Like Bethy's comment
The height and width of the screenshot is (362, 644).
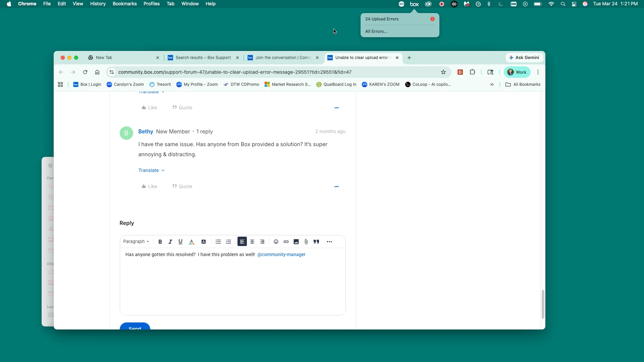[x=149, y=186]
